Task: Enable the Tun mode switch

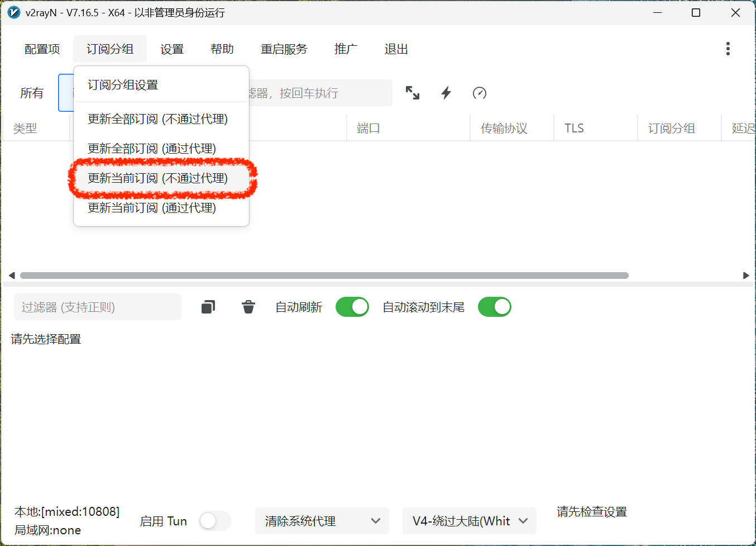Action: coord(216,521)
